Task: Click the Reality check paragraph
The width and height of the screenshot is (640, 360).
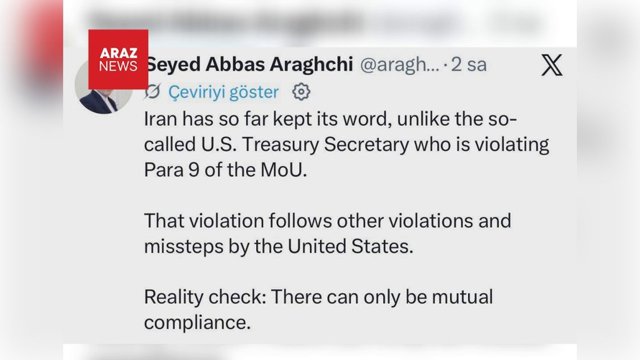Action: (x=318, y=309)
